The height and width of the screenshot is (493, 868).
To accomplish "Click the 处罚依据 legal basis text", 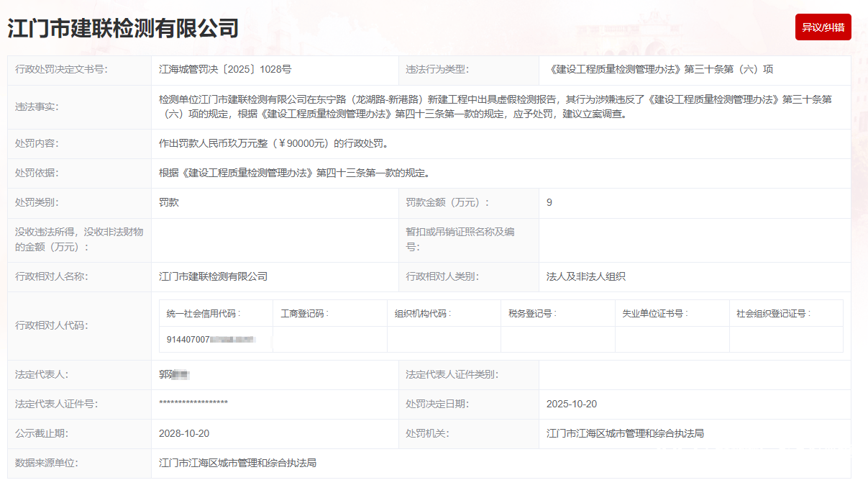I will pos(294,173).
